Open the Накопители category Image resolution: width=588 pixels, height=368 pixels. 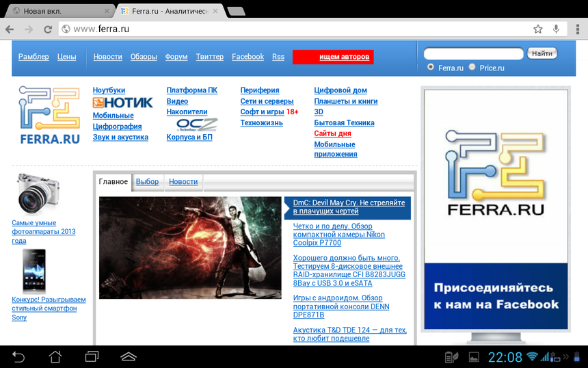pos(187,111)
